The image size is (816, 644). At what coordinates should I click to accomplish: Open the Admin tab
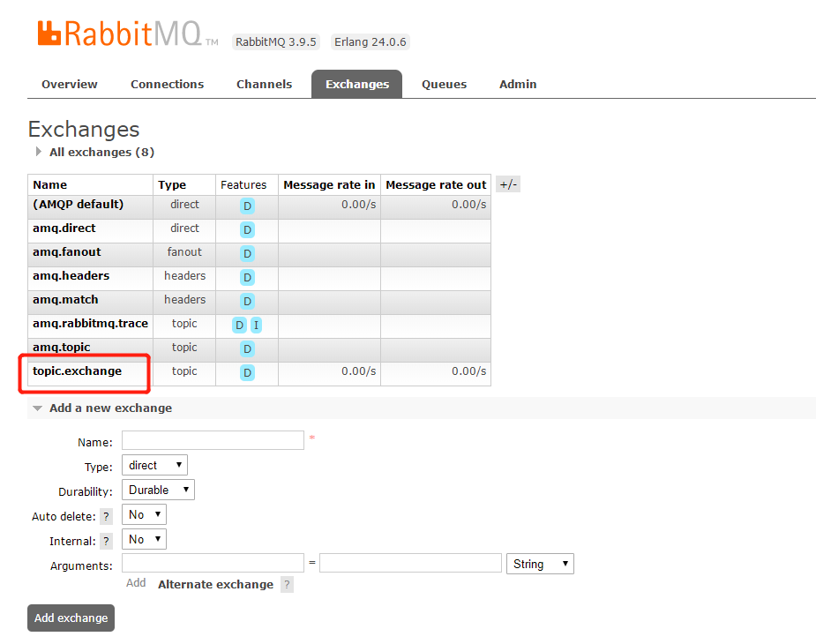pos(517,84)
